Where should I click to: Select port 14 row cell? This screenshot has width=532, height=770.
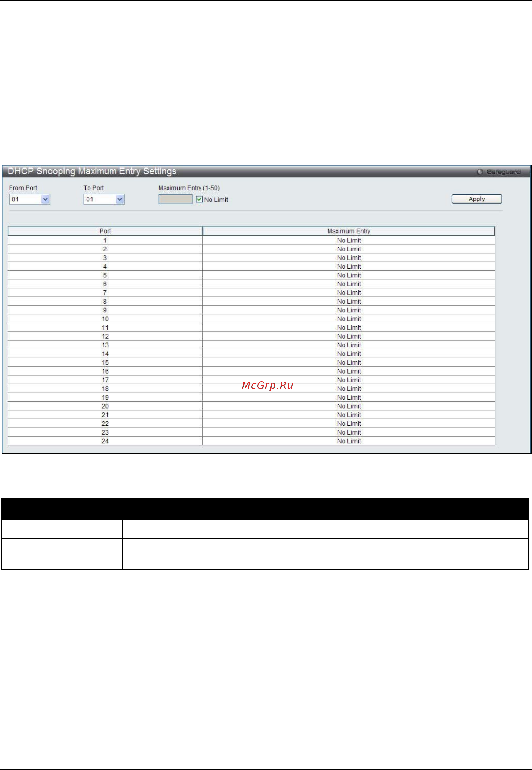105,354
